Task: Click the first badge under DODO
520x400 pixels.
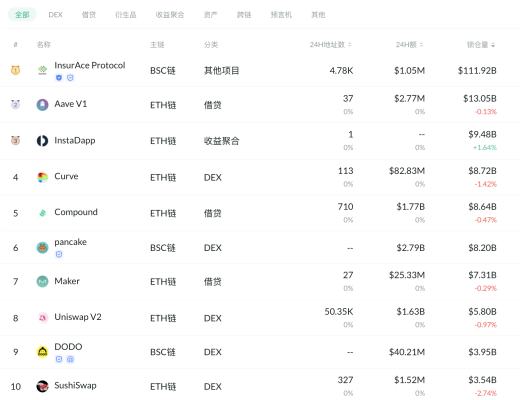Action: 59,359
